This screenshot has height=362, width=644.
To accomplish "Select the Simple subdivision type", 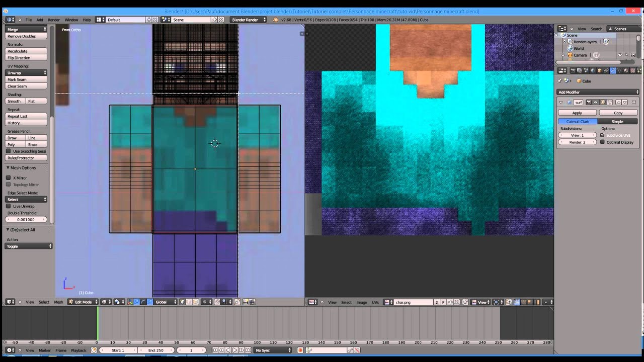I will (x=618, y=122).
